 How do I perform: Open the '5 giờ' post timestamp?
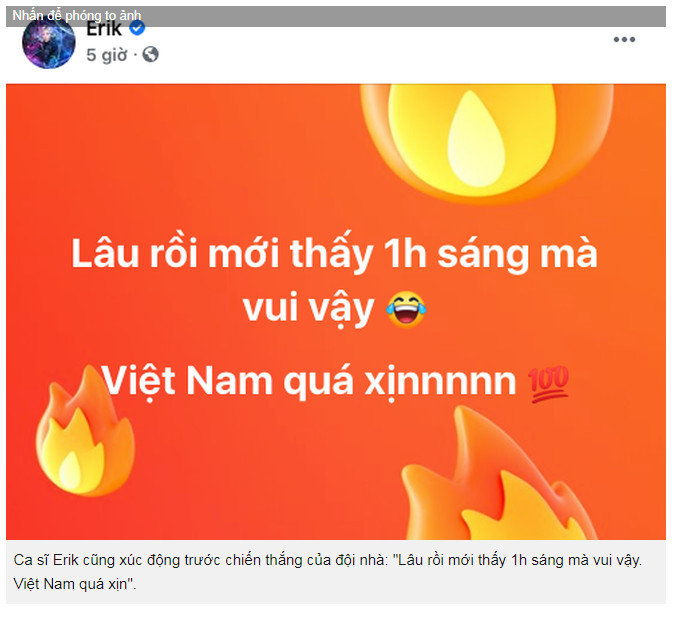point(107,56)
